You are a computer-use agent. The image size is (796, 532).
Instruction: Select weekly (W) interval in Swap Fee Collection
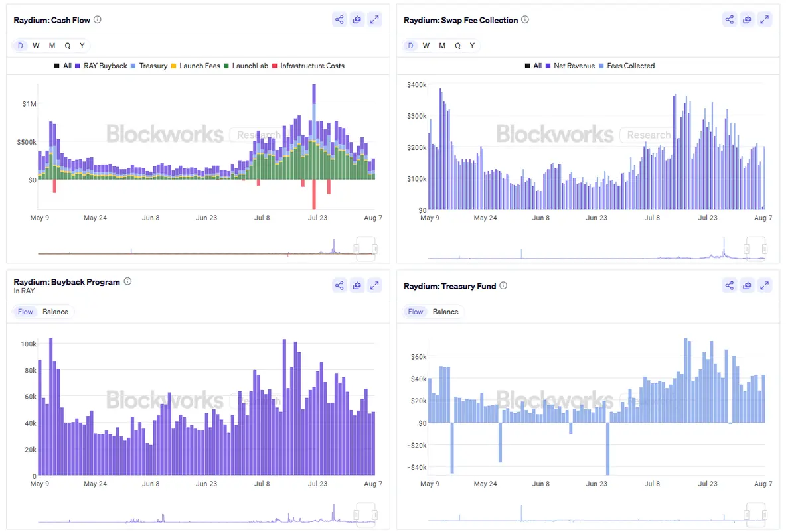426,46
